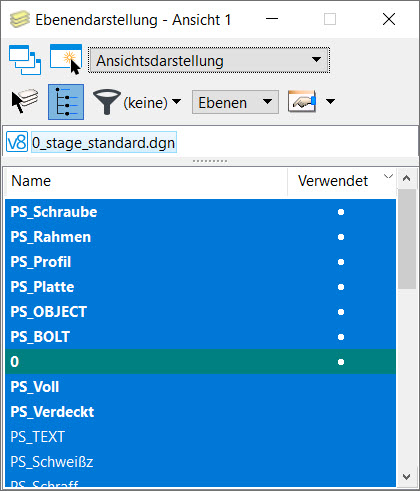Select level PS_BOLT
The height and width of the screenshot is (491, 420).
pyautogui.click(x=200, y=337)
